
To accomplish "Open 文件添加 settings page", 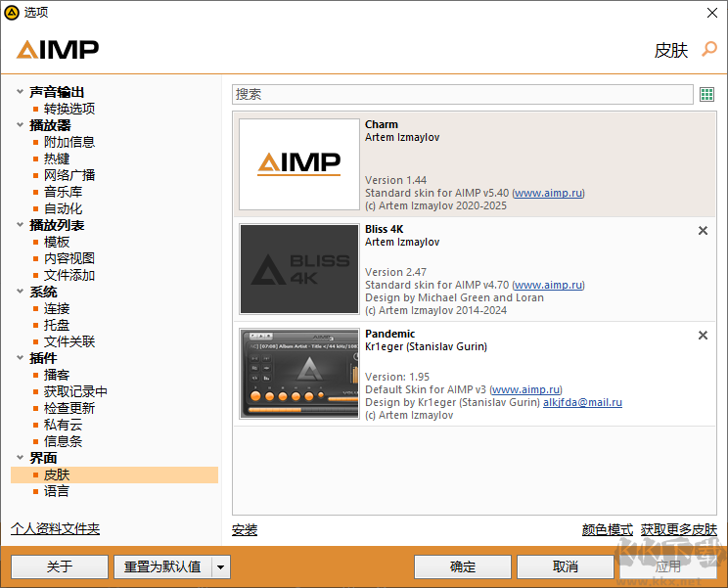I will click(x=69, y=275).
